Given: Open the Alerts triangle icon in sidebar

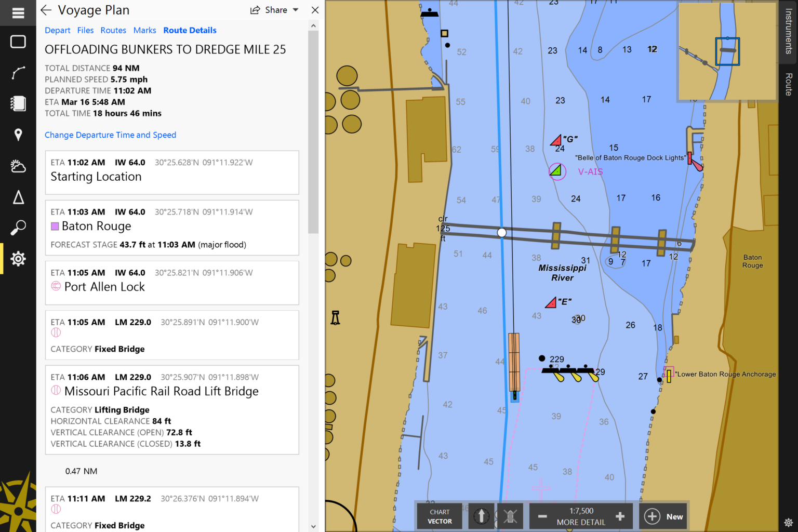Looking at the screenshot, I should [18, 197].
